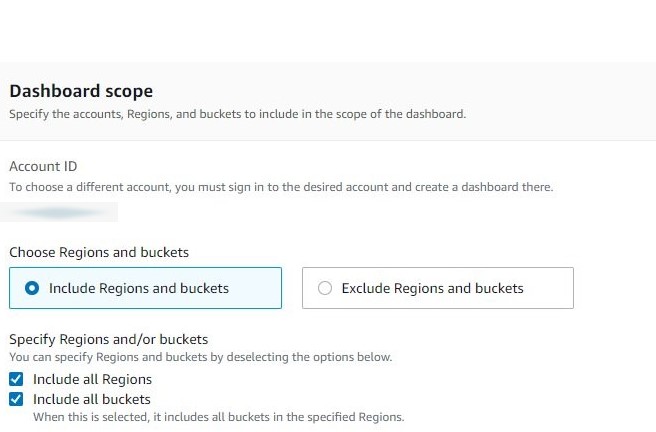Click the 'choose a different account' hint text
656x432 pixels.
280,187
